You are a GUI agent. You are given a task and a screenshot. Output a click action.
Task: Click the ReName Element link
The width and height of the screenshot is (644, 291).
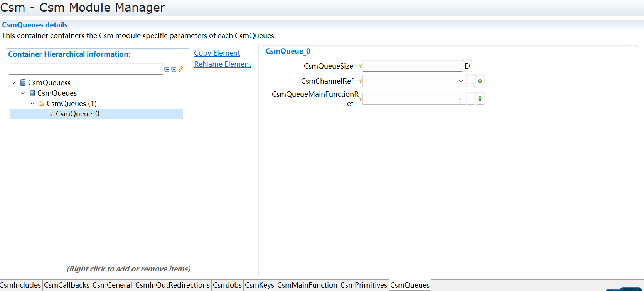[x=223, y=64]
